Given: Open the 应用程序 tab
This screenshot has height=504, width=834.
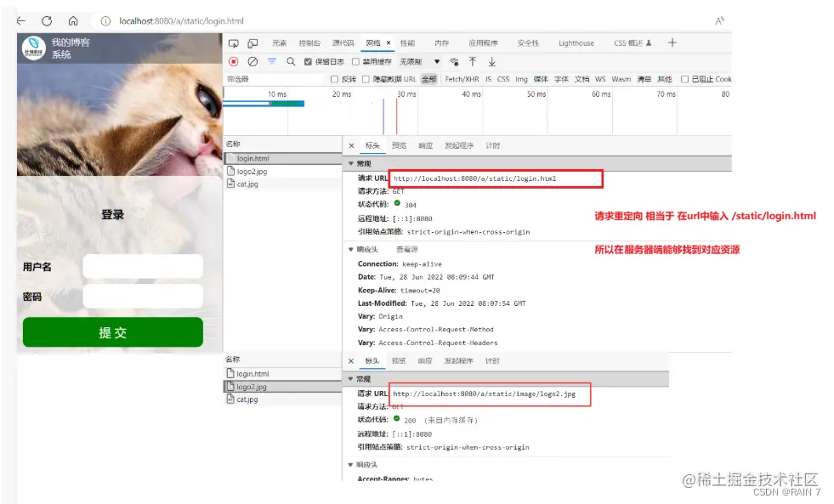Looking at the screenshot, I should (483, 43).
